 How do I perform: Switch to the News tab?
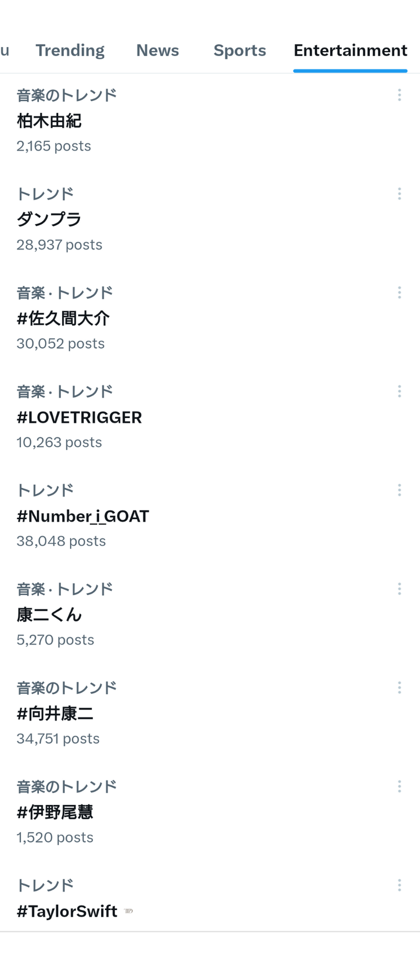(157, 51)
